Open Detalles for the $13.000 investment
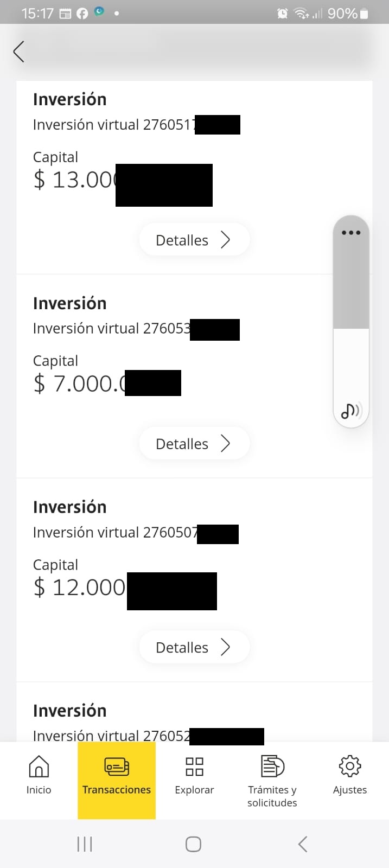Screen dimensions: 389x868 194,240
